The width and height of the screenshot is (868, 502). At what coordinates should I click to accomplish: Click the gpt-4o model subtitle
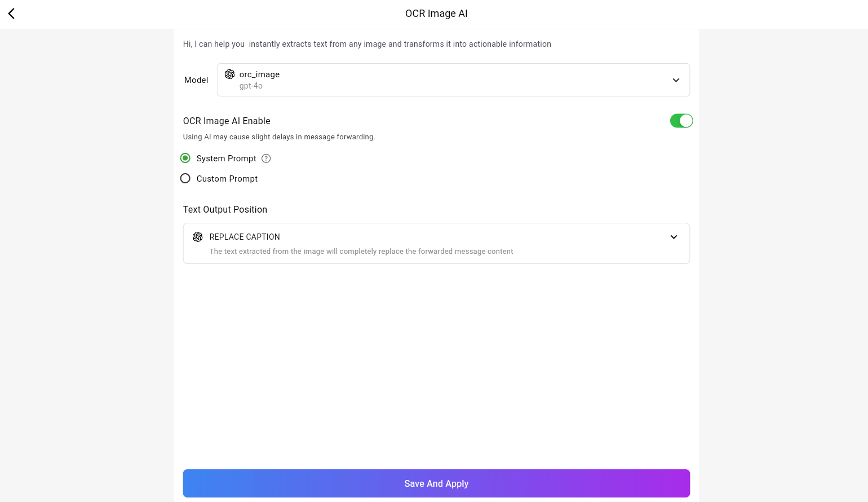(251, 86)
